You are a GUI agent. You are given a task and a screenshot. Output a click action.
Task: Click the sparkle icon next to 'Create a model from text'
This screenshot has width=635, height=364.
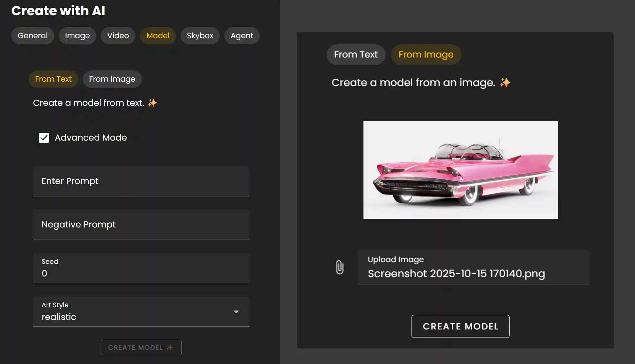tap(152, 102)
